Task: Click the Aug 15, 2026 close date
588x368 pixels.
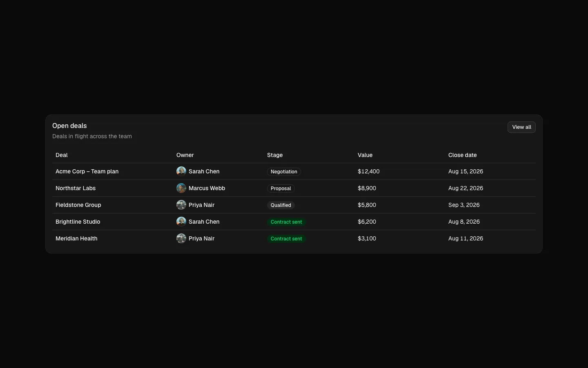Action: point(466,171)
